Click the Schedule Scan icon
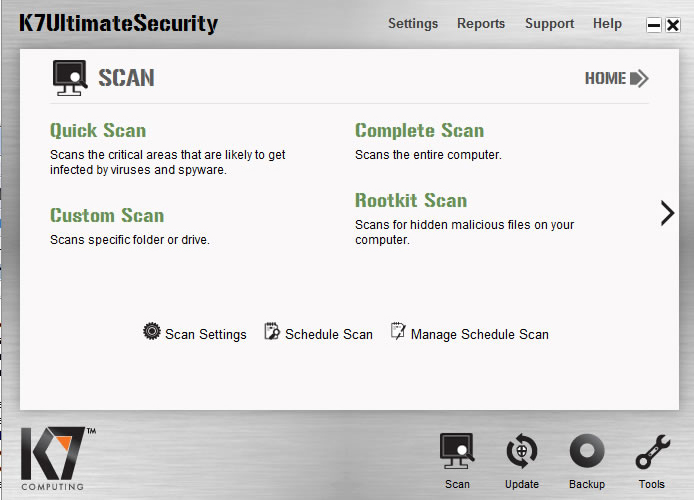 tap(272, 332)
